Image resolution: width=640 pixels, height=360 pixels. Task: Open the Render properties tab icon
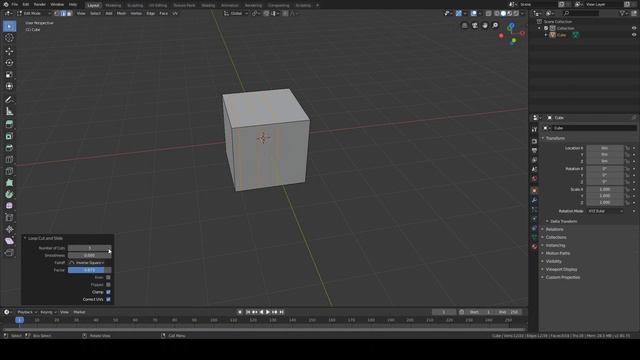[534, 141]
